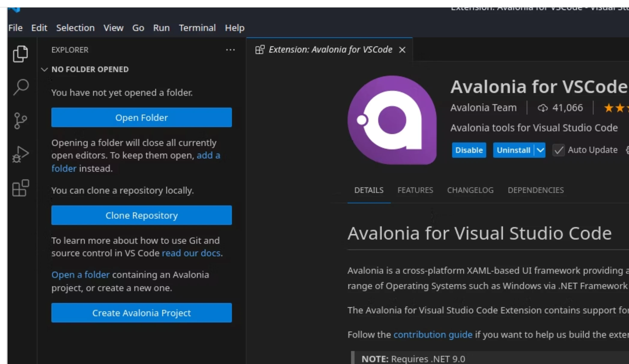This screenshot has height=364, width=629.
Task: Open the Go menu
Action: 138,28
